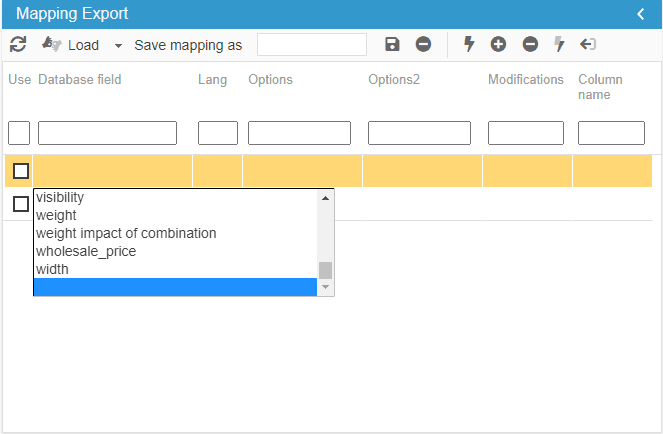Tick the Use checkbox in highlighted row

[x=21, y=171]
